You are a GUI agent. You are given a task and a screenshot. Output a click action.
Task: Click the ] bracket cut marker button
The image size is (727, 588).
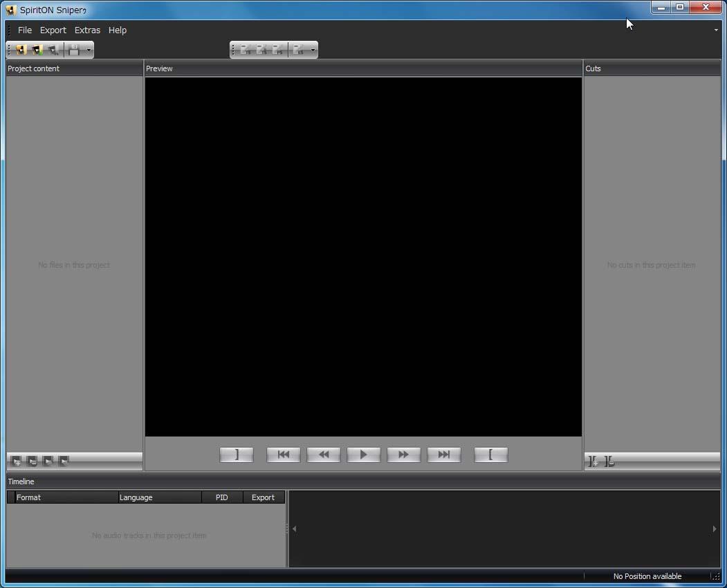tap(237, 455)
